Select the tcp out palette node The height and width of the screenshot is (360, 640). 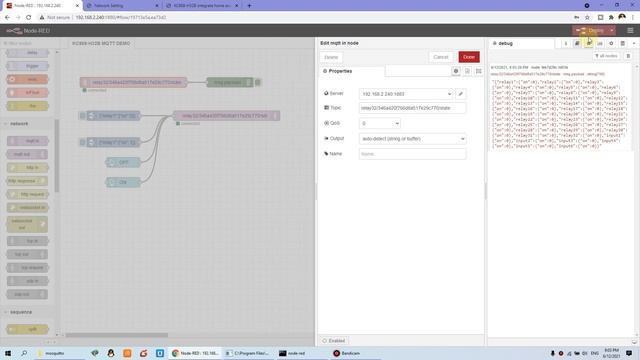[x=27, y=254]
